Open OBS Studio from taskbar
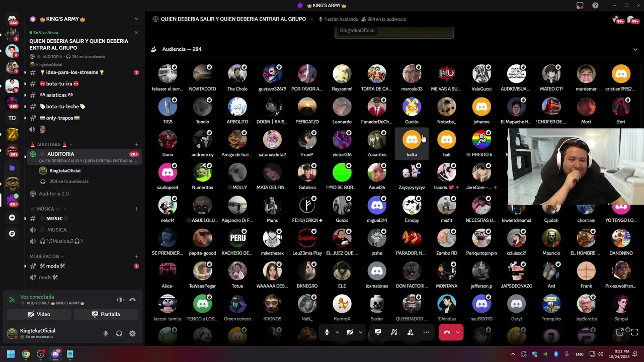The height and width of the screenshot is (362, 644). click(40, 354)
